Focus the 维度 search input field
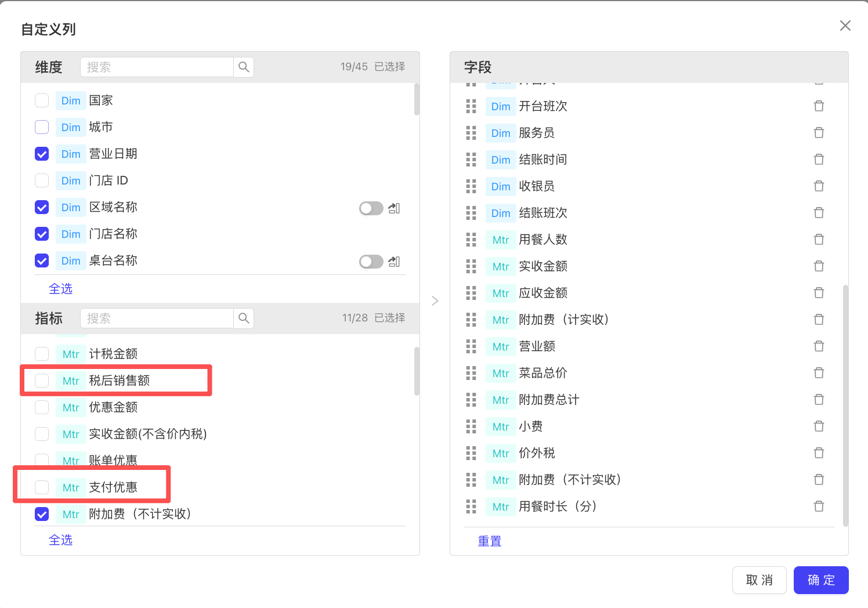Image resolution: width=868 pixels, height=608 pixels. click(157, 67)
